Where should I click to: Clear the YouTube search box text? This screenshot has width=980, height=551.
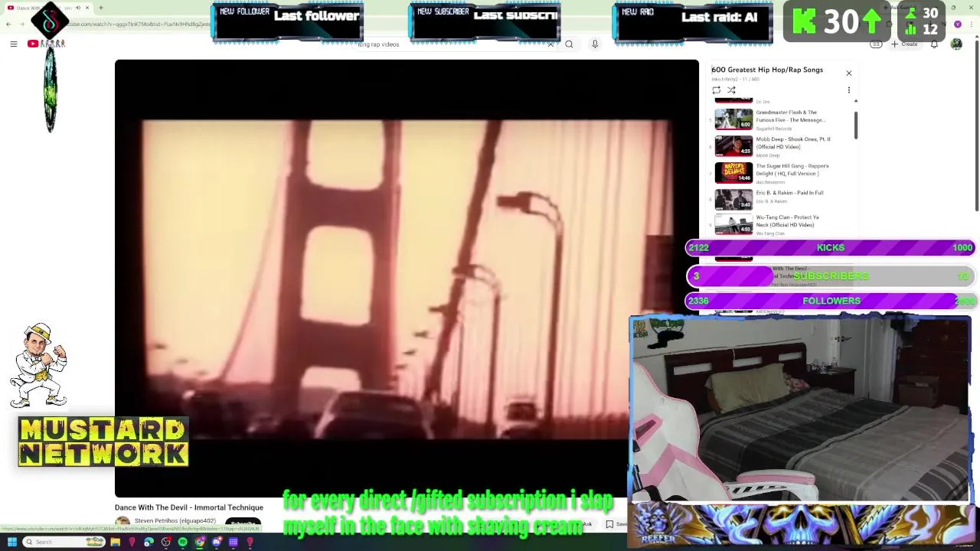click(550, 44)
